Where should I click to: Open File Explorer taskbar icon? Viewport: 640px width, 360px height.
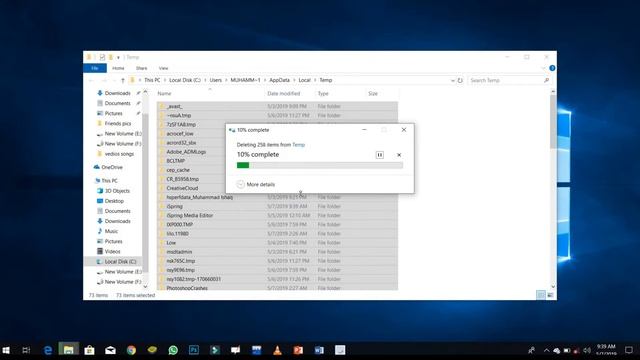(69, 350)
